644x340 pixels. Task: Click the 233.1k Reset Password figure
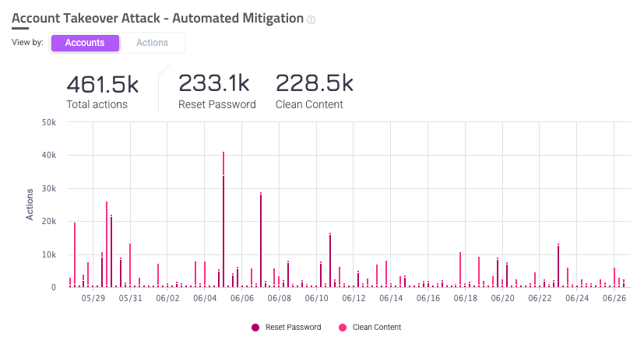tap(213, 84)
